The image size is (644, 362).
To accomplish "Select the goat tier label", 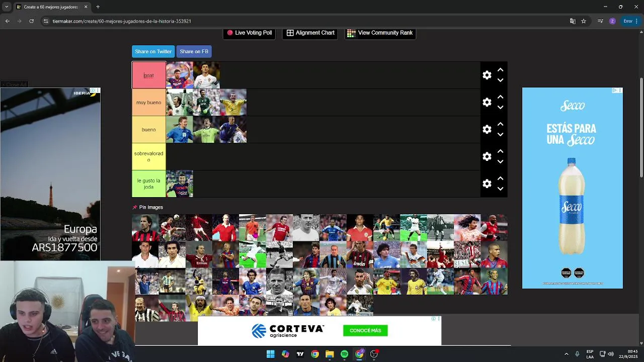I will tap(149, 75).
